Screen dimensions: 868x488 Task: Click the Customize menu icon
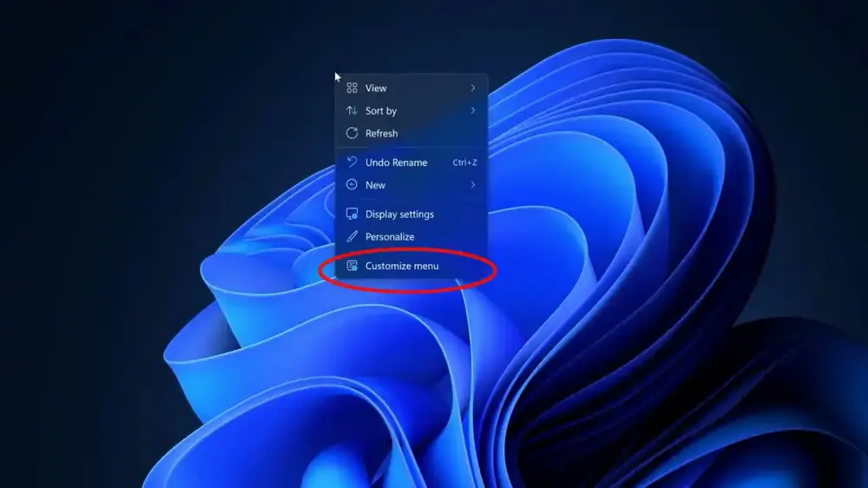(x=352, y=266)
